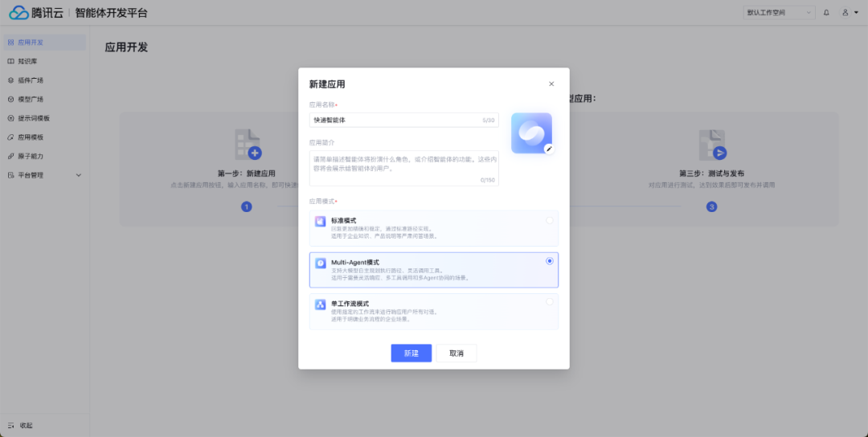Click the 平台管理 sidebar icon
The image size is (868, 437).
[10, 175]
